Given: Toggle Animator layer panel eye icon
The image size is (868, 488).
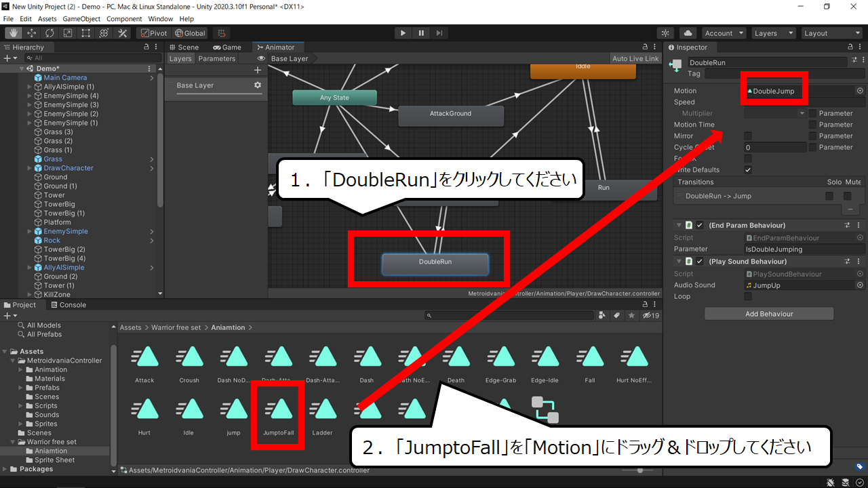Looking at the screenshot, I should pyautogui.click(x=261, y=58).
